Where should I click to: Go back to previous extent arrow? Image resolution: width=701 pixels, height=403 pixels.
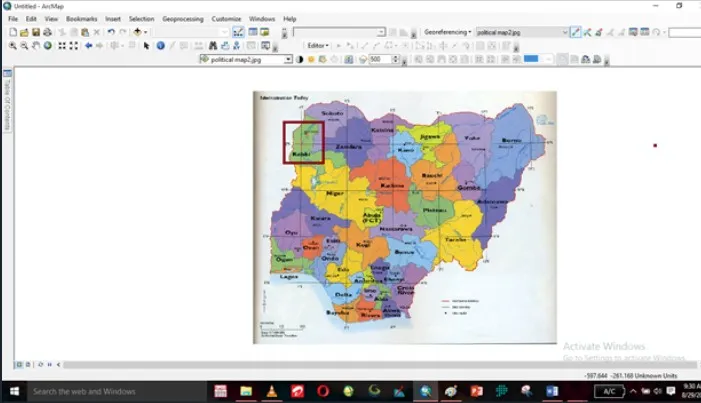pyautogui.click(x=89, y=46)
